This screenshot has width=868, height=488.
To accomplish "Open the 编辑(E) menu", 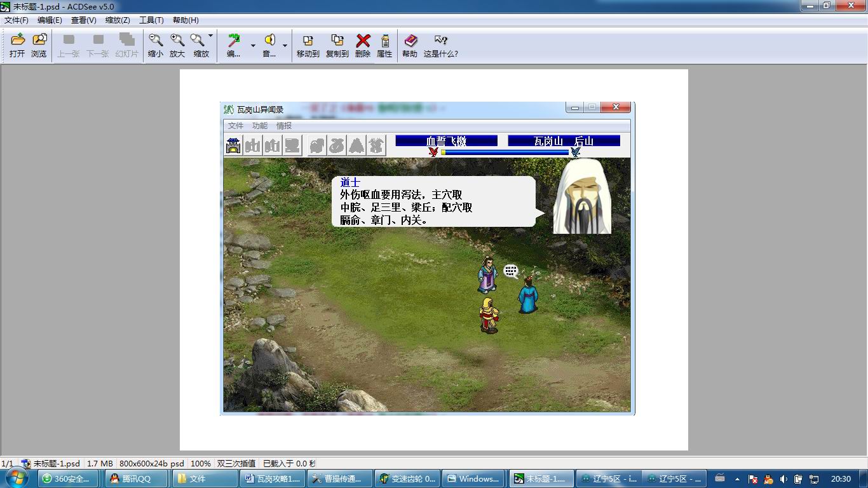I will [50, 20].
